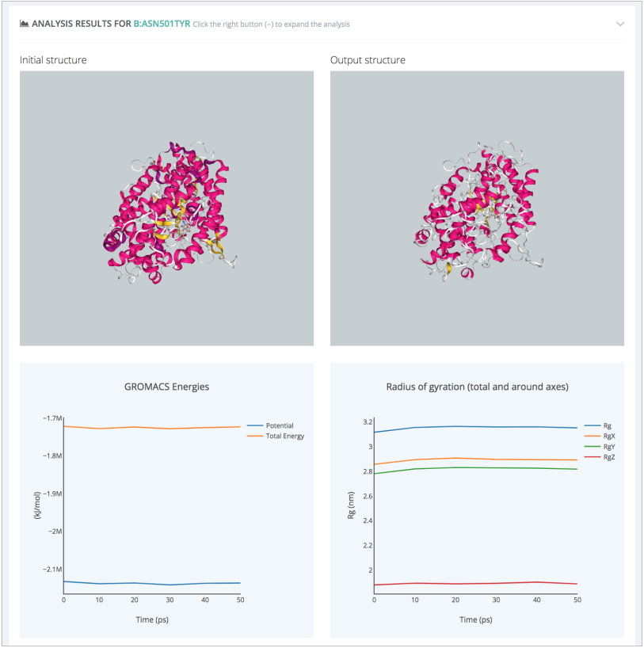Hide the RgX series via its legend entry
The width and height of the screenshot is (644, 648).
608,436
